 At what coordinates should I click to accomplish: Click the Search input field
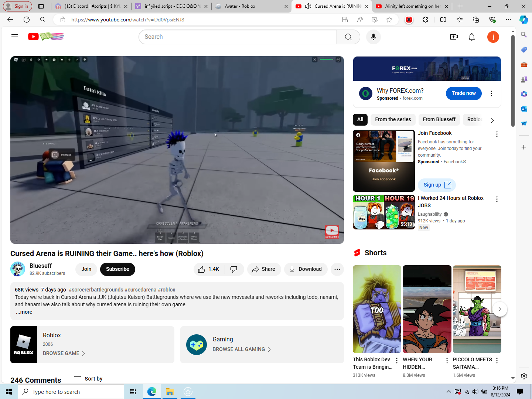(x=238, y=37)
